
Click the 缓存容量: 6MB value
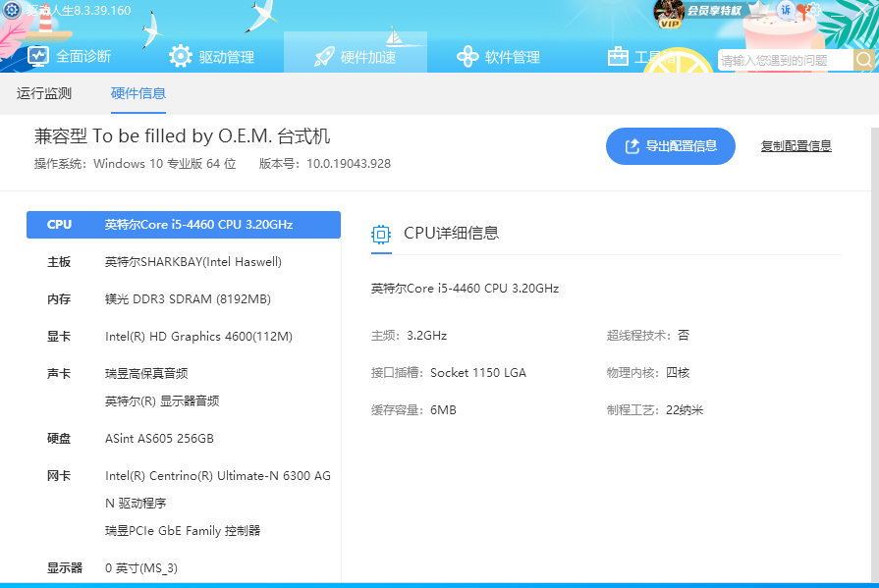tap(413, 410)
